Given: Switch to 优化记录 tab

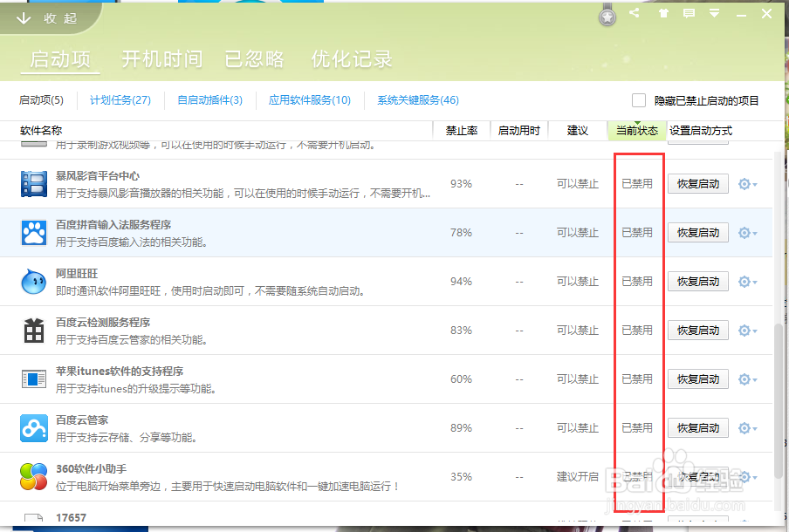Looking at the screenshot, I should tap(351, 59).
